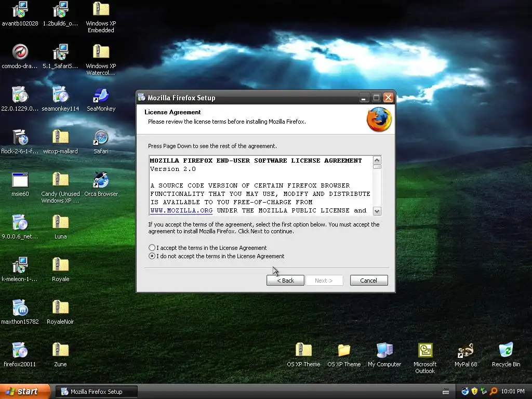
Task: Click the yellow security shield tray icon
Action: [474, 391]
